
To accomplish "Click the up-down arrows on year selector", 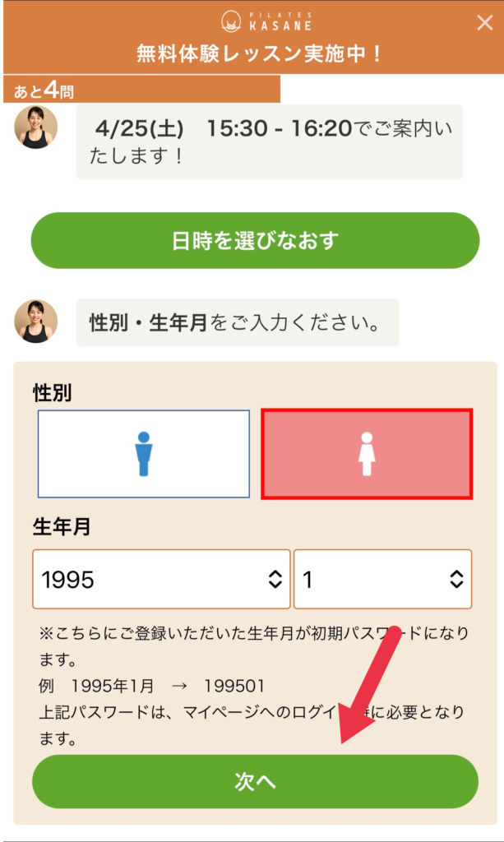I will pos(275,579).
